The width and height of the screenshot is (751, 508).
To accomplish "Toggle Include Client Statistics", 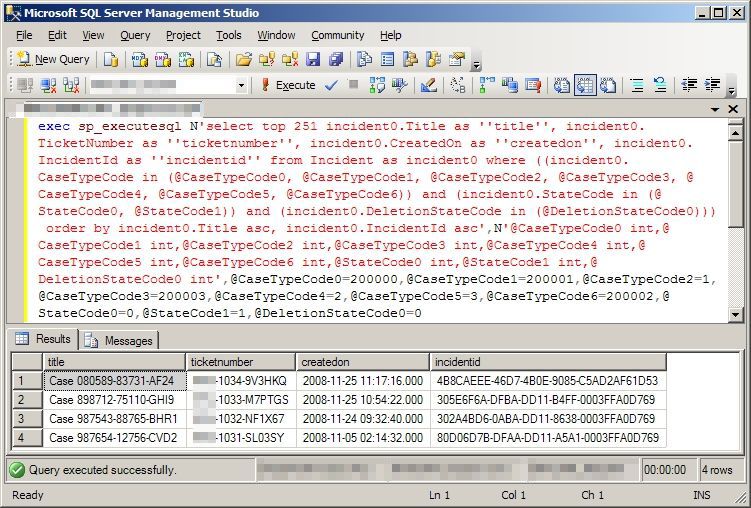I will tap(510, 85).
